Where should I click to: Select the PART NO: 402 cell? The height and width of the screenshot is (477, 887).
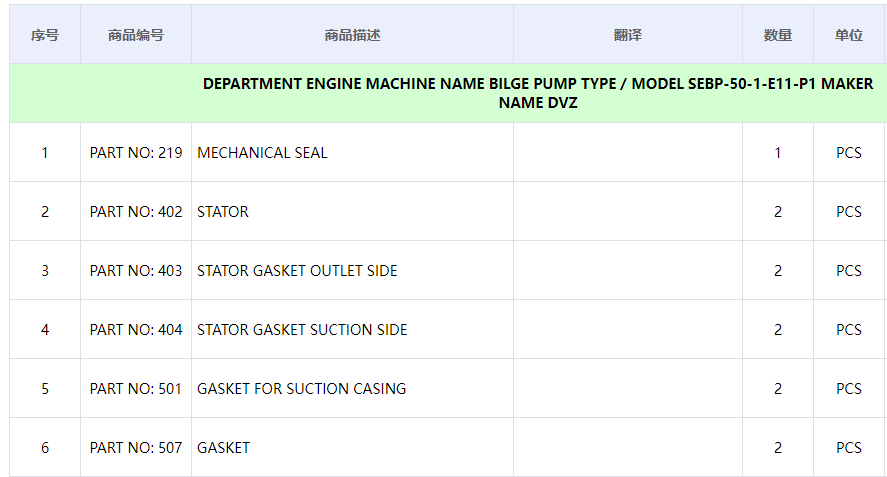pos(136,212)
